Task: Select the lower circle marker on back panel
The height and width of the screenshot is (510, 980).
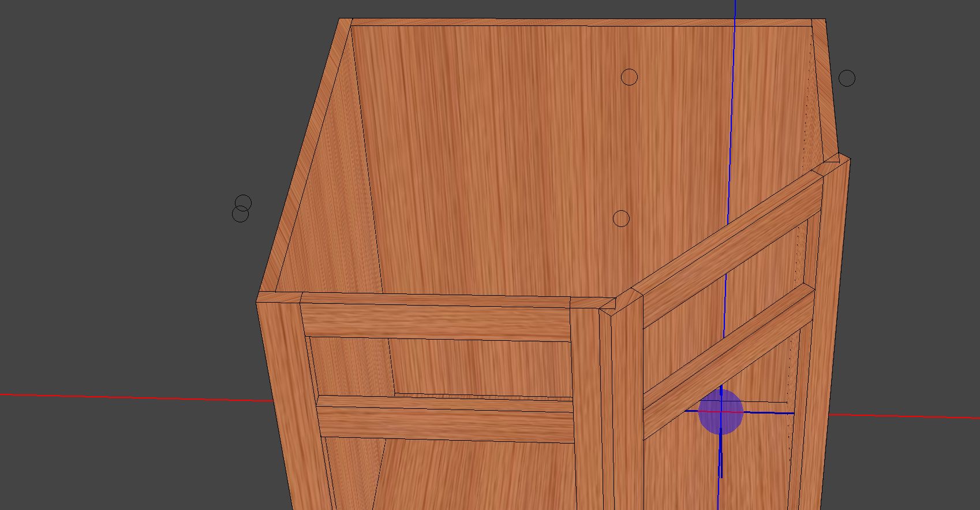Action: [x=621, y=219]
